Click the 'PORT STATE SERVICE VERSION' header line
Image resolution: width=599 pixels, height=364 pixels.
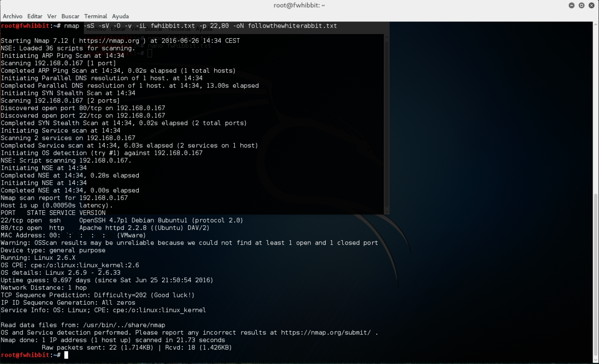pos(53,213)
